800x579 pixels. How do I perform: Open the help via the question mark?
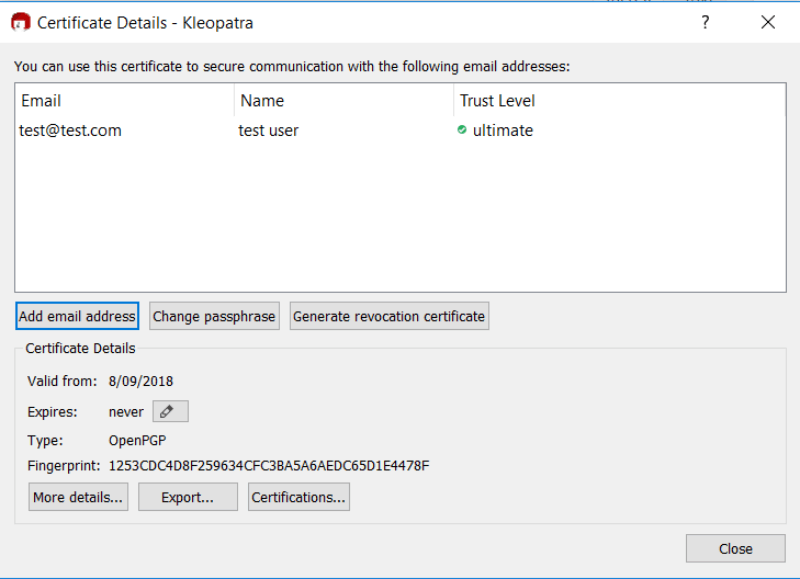coord(705,22)
